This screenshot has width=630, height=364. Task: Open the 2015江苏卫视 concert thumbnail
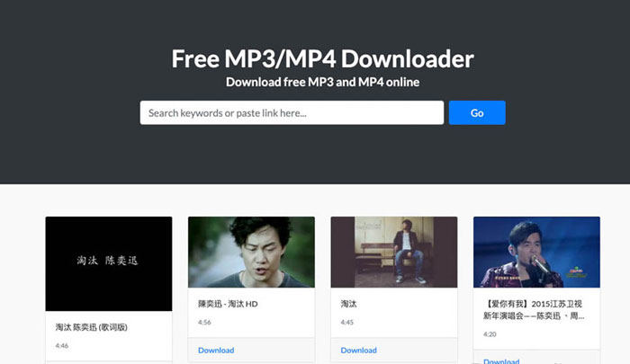point(536,252)
